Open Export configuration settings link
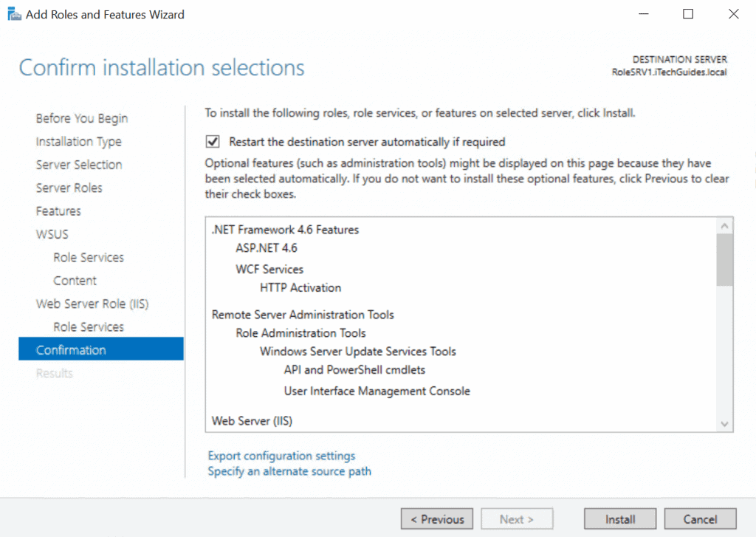756x537 pixels. pos(281,456)
